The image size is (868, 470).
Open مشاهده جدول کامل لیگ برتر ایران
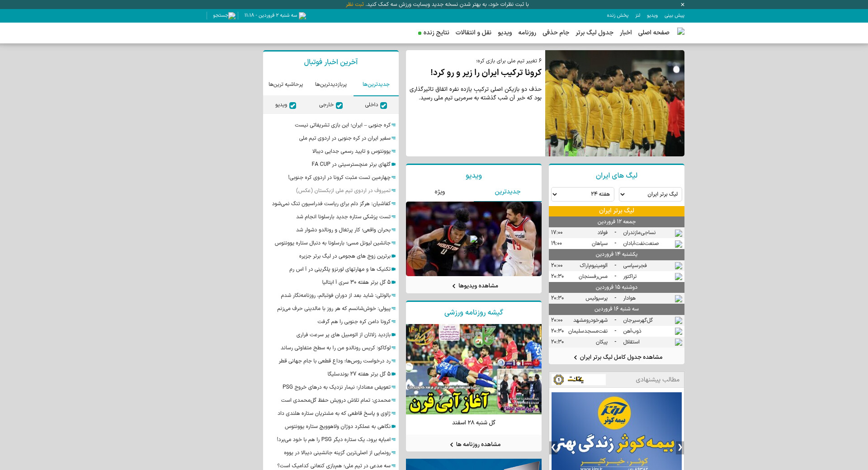point(618,357)
